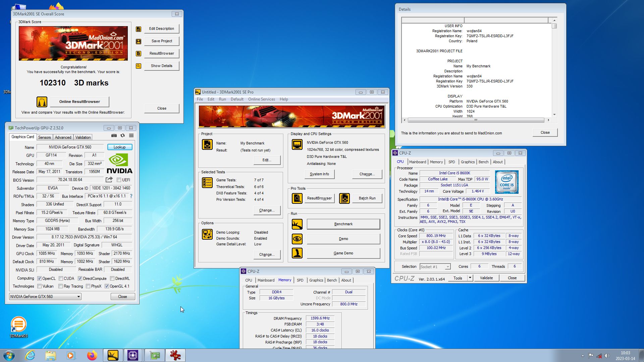The width and height of the screenshot is (644, 362).
Task: Toggle the Vulkan checkbox
Action: pos(40,286)
